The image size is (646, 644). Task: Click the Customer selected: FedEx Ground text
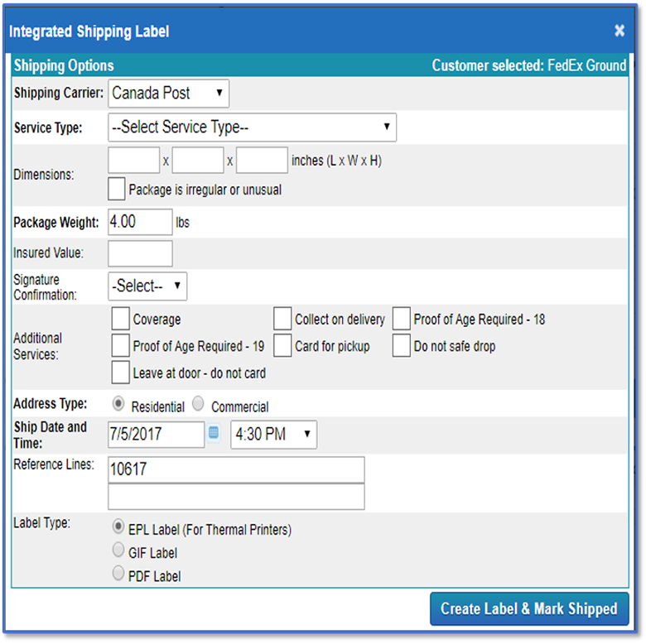529,65
